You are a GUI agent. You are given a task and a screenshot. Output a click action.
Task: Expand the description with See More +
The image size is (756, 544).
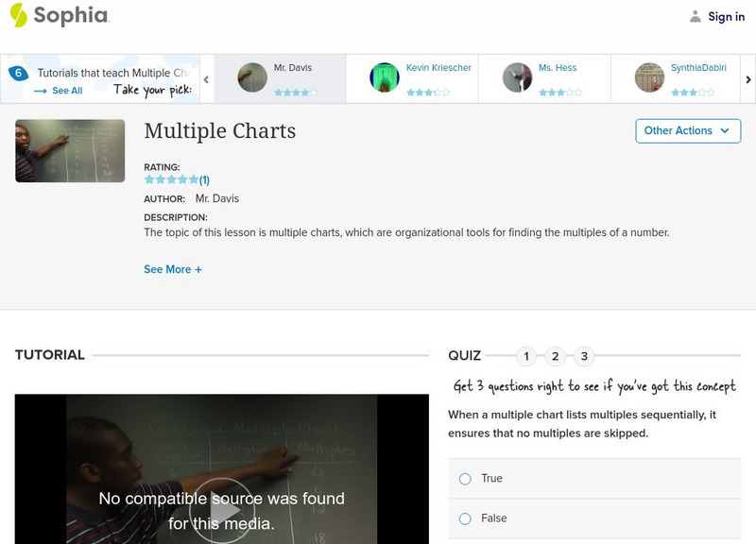pos(173,269)
